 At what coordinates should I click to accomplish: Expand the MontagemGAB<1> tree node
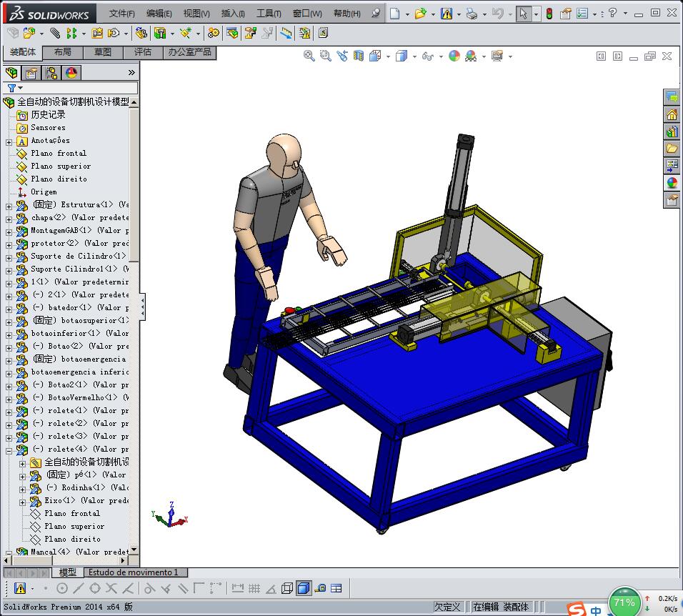[x=9, y=231]
